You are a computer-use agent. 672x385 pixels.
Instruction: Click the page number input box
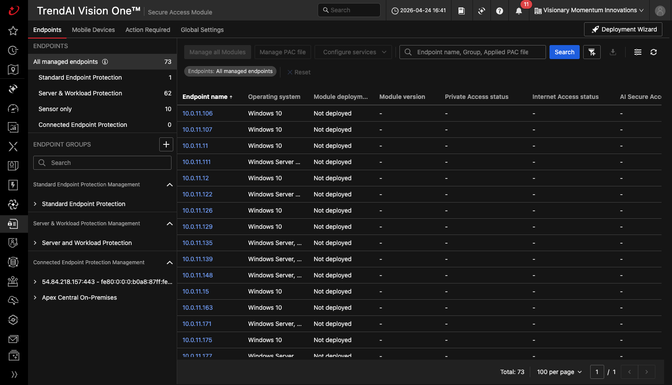(597, 372)
